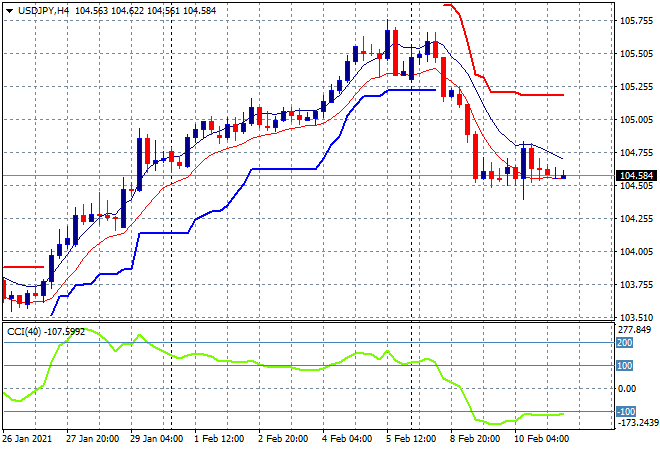
Task: Click the 104.755 price axis label
Action: click(x=636, y=153)
